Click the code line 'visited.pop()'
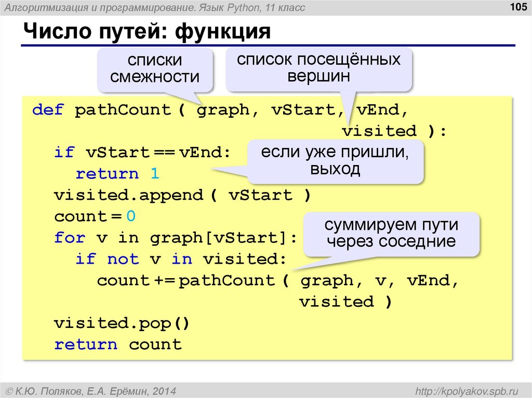 (x=122, y=323)
